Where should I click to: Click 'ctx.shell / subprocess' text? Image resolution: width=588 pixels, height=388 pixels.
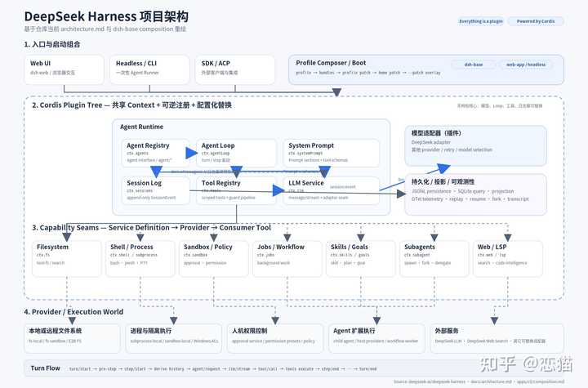[133, 255]
